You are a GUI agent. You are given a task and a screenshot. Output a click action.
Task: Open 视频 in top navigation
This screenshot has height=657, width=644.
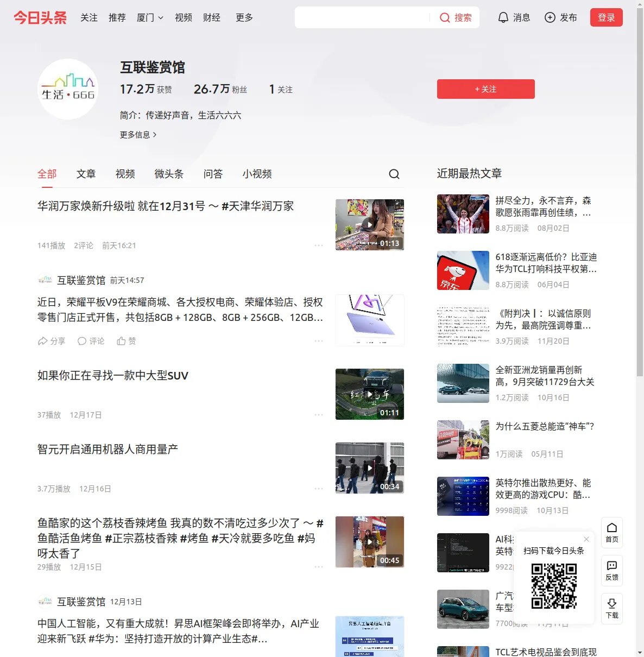click(184, 18)
